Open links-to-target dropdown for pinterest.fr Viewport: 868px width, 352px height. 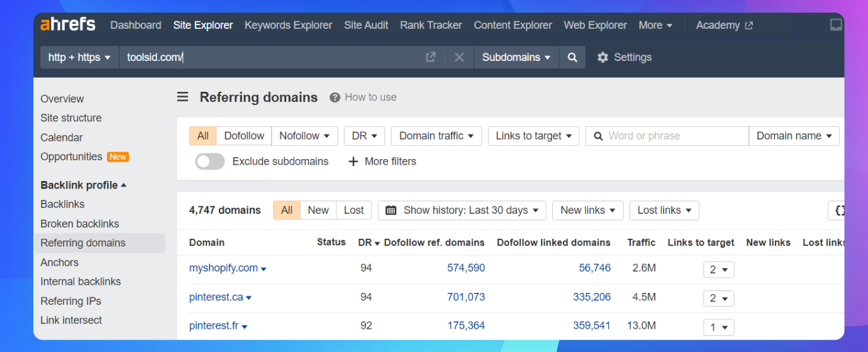point(719,327)
